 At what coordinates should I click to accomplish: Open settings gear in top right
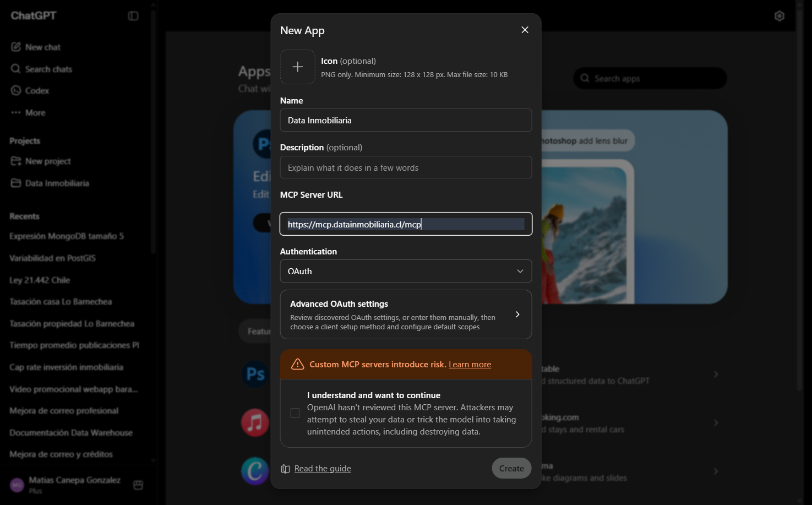pyautogui.click(x=779, y=16)
